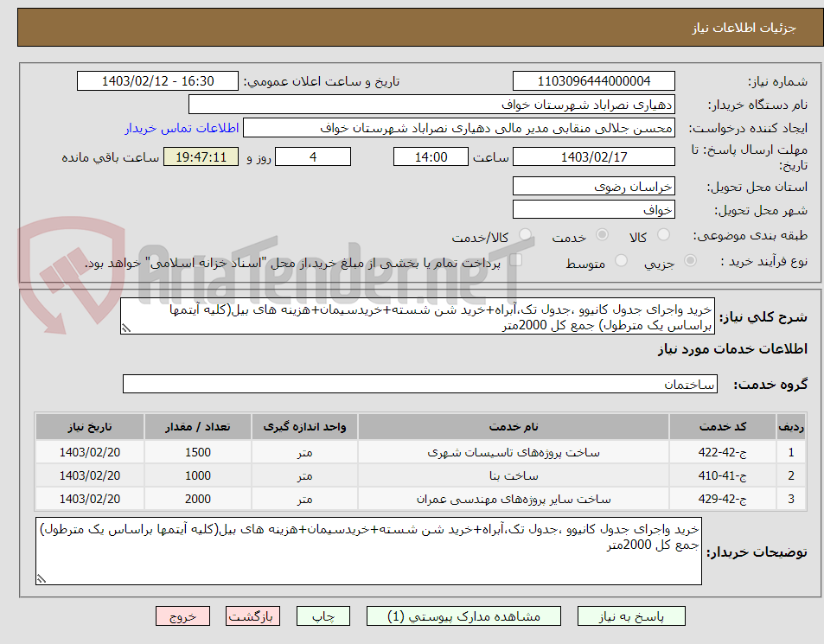Click the delivery province field خراسان رضوی

[594, 187]
